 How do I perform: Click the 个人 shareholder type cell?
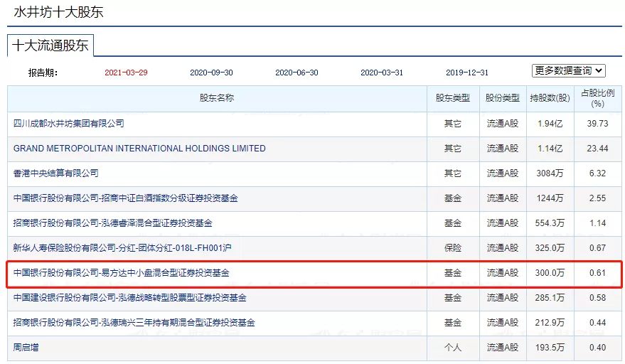(x=453, y=347)
